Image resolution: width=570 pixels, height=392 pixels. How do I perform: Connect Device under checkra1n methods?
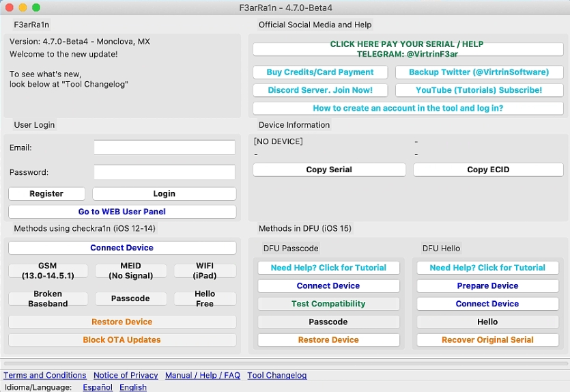click(122, 248)
